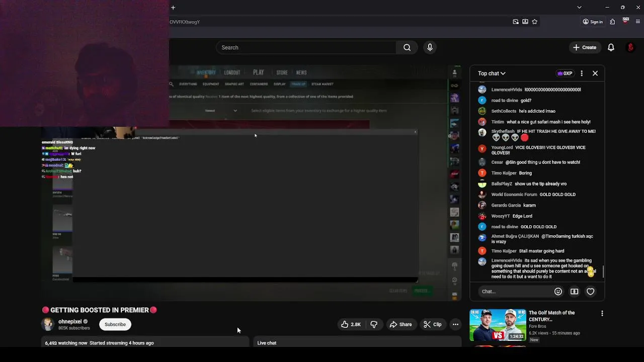644x362 pixels.
Task: Click SethCollects he's addicted message
Action: (x=536, y=111)
